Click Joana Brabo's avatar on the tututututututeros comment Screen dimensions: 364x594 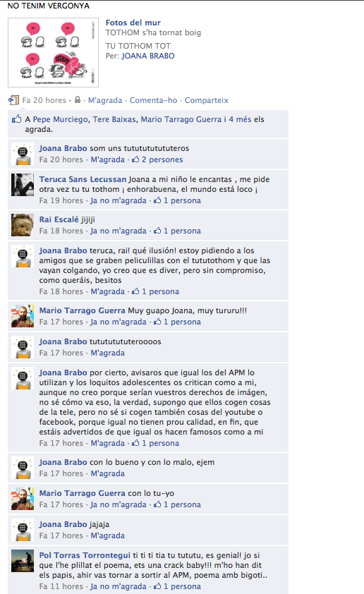[x=23, y=154]
